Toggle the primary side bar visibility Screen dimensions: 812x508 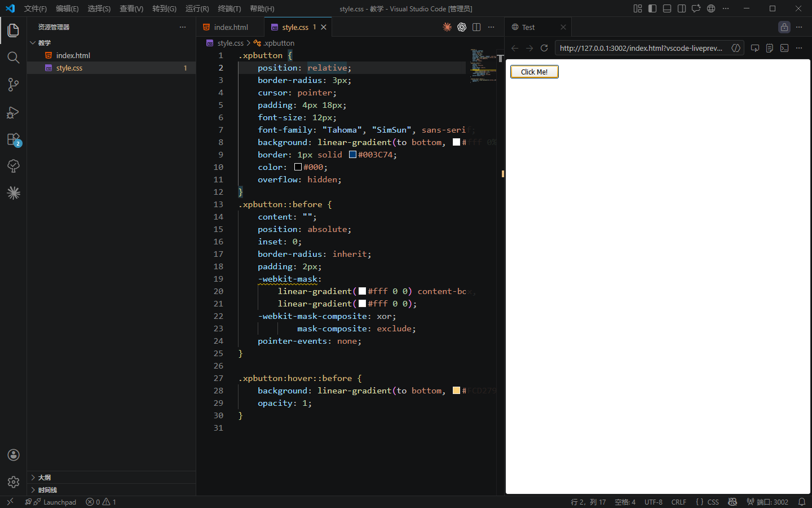652,8
